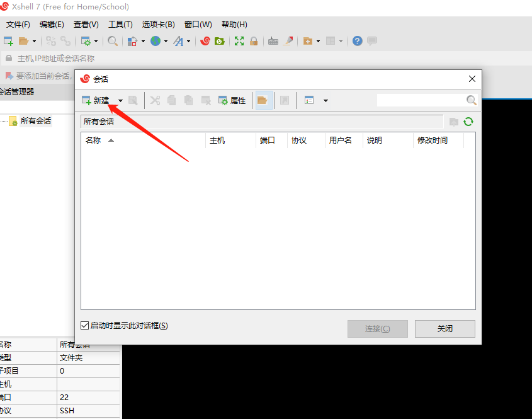Viewport: 532px width, 419px height.
Task: Sort by 说明 column header
Action: [388, 141]
